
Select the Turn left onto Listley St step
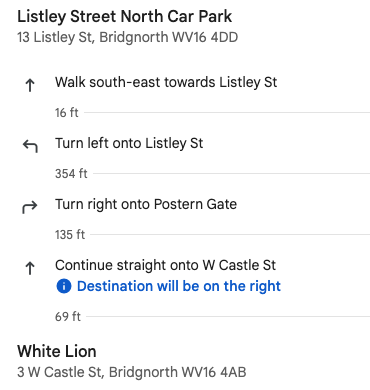[129, 143]
